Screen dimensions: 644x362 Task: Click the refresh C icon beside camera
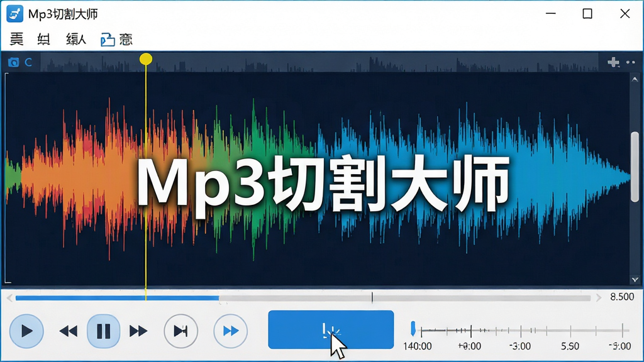click(28, 62)
